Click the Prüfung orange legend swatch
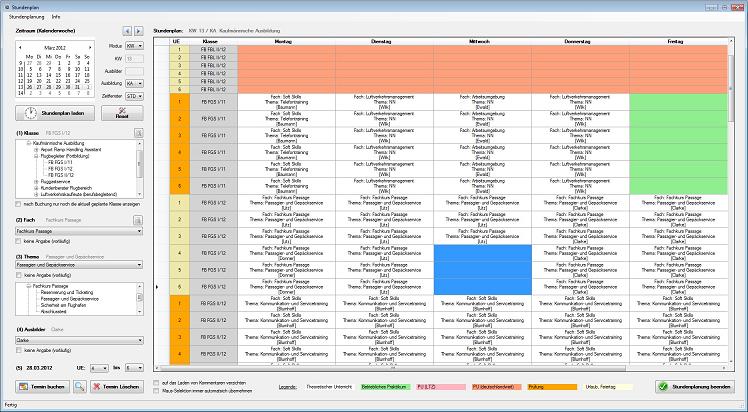This screenshot has width=748, height=412. (551, 387)
